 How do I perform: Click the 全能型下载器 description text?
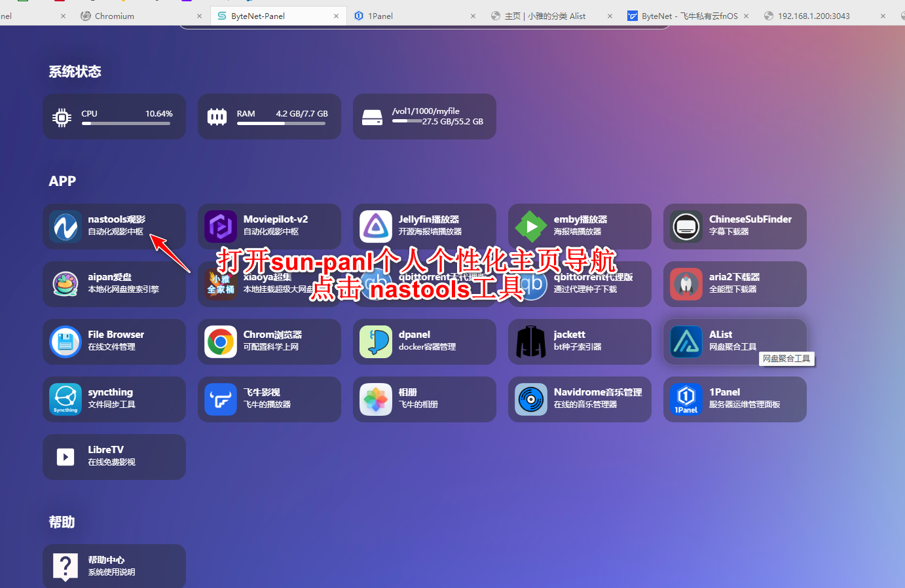pos(733,289)
